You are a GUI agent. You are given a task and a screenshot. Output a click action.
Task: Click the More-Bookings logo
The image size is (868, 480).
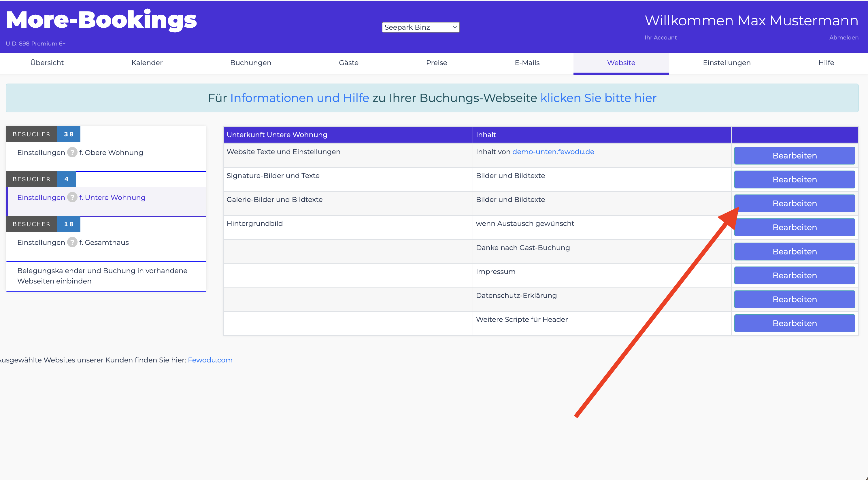101,20
